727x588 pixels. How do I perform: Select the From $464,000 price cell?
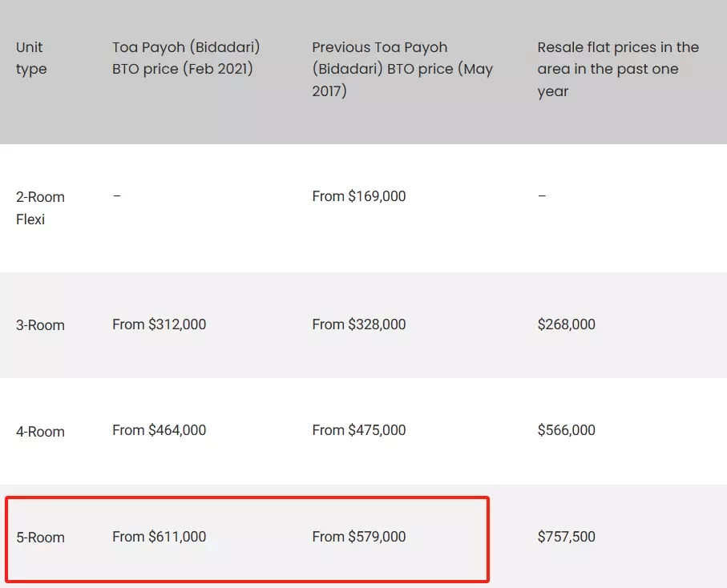[x=159, y=430]
